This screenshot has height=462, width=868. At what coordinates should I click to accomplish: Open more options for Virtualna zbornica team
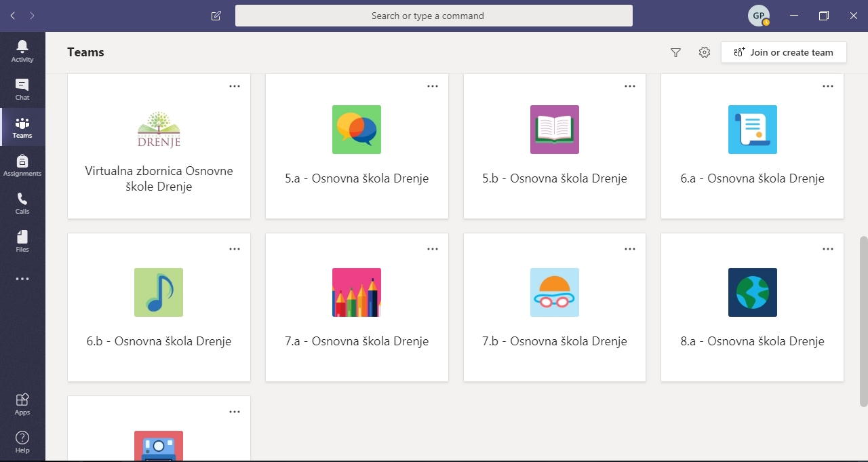point(235,86)
